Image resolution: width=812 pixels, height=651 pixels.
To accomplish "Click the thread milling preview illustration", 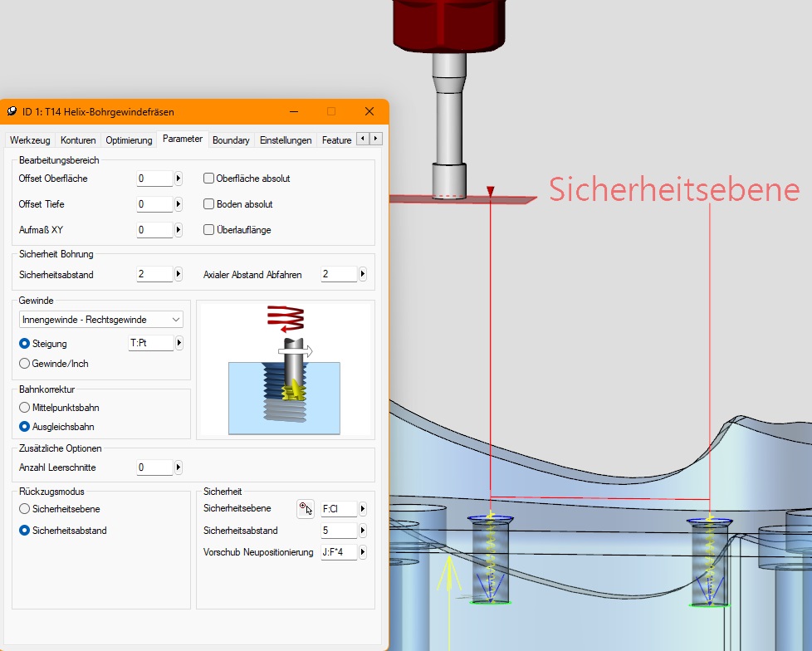I will coord(286,370).
